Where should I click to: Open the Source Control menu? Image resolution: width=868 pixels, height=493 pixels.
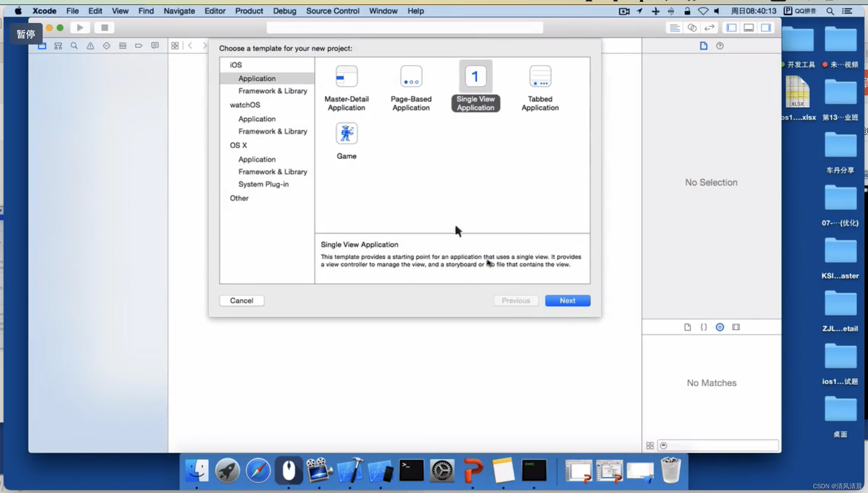[332, 11]
